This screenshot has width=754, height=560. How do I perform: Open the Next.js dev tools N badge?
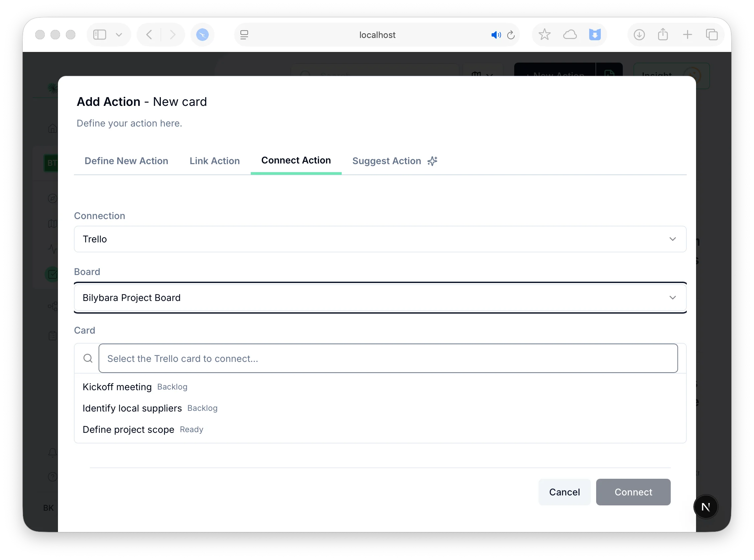pyautogui.click(x=706, y=507)
